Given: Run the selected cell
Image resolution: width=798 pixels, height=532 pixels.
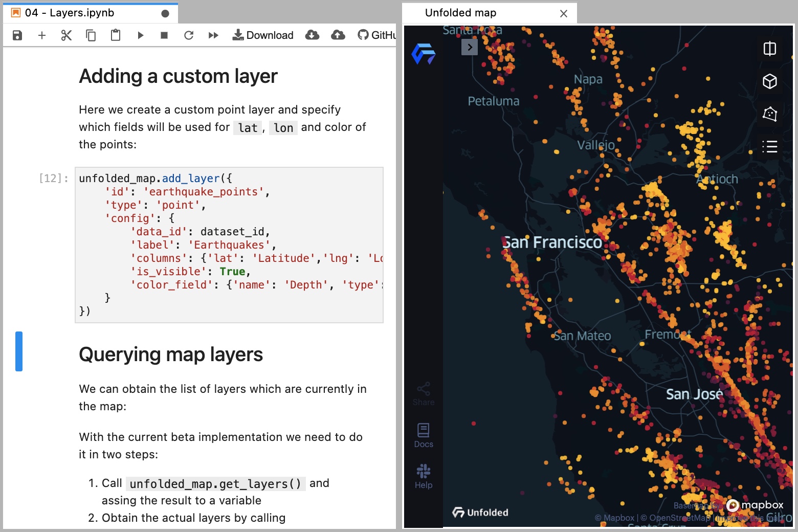Looking at the screenshot, I should click(140, 35).
